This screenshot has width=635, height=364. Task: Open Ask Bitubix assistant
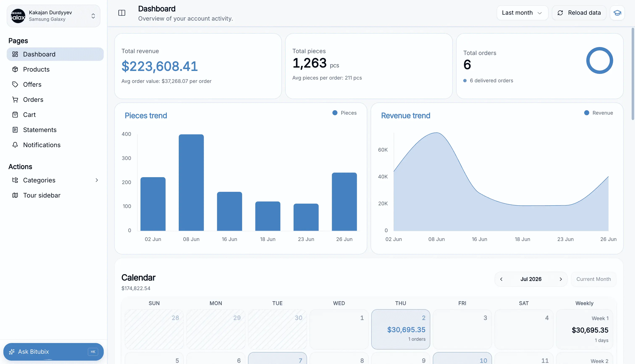click(54, 352)
